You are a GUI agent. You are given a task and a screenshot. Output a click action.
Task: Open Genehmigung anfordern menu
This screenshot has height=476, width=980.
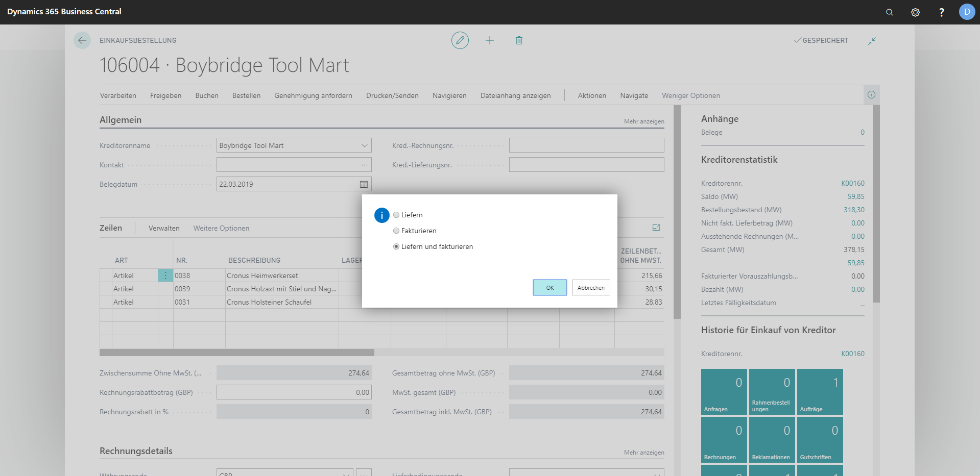(x=313, y=95)
